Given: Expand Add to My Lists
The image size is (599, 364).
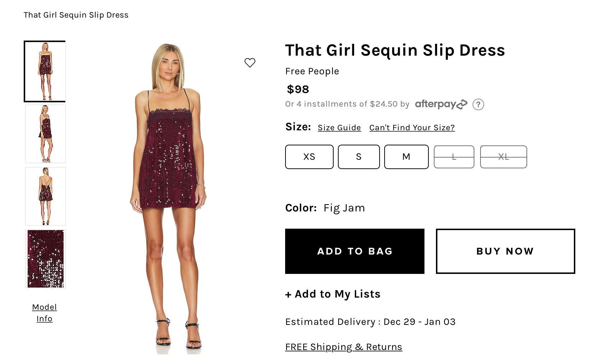Looking at the screenshot, I should [x=333, y=294].
